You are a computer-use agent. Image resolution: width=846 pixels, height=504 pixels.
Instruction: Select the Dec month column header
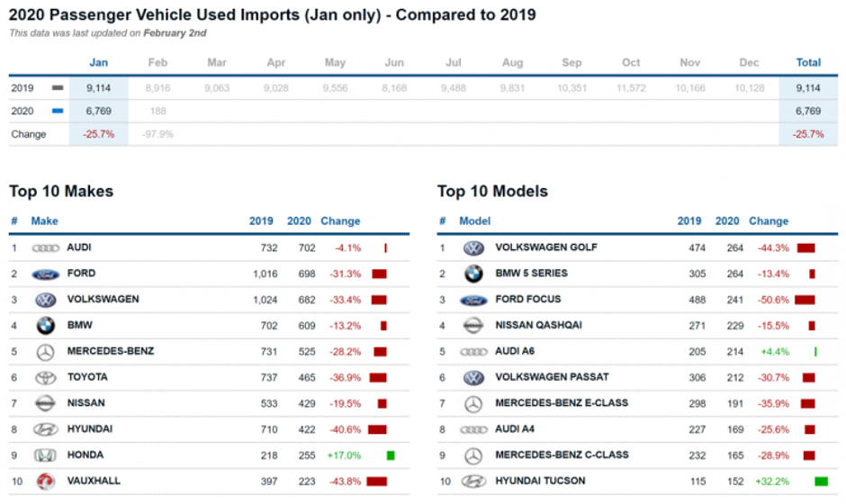749,63
